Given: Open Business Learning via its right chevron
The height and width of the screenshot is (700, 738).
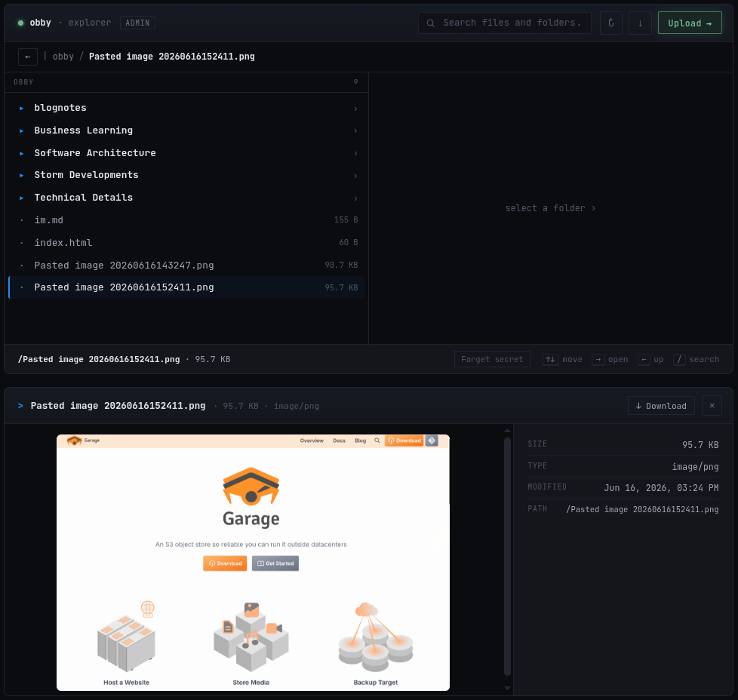Looking at the screenshot, I should 355,130.
